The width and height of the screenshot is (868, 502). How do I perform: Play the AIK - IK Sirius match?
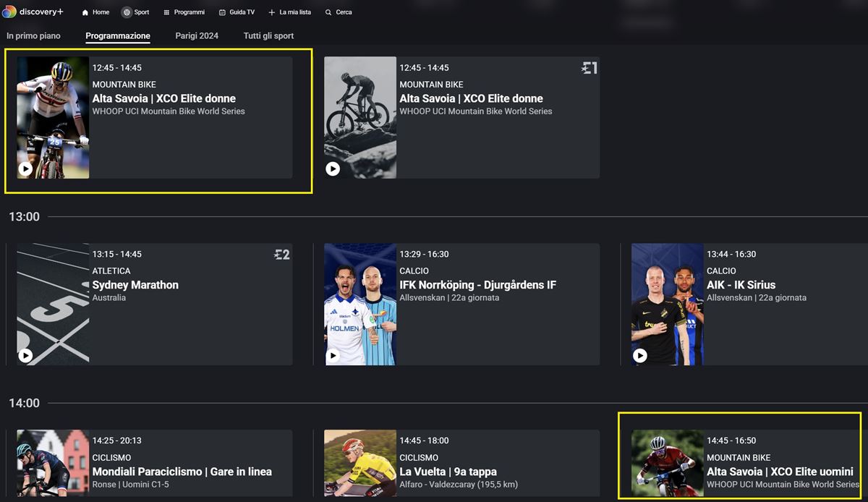(640, 355)
